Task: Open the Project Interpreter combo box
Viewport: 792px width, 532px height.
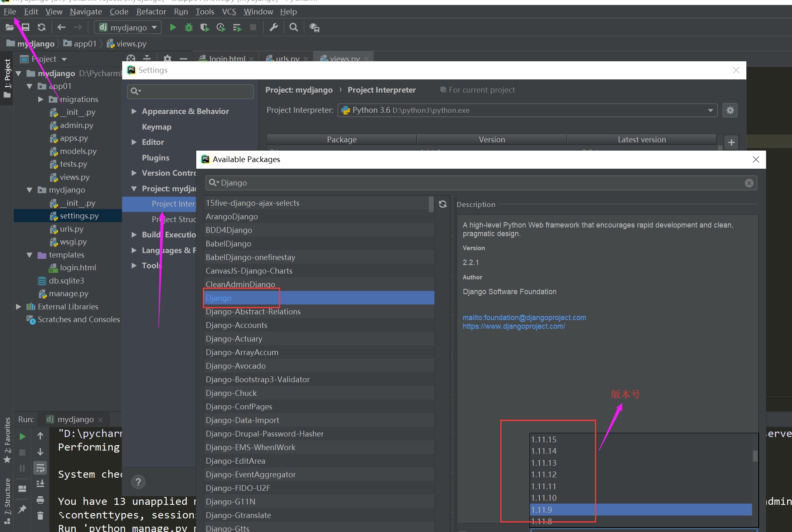Action: coord(527,110)
